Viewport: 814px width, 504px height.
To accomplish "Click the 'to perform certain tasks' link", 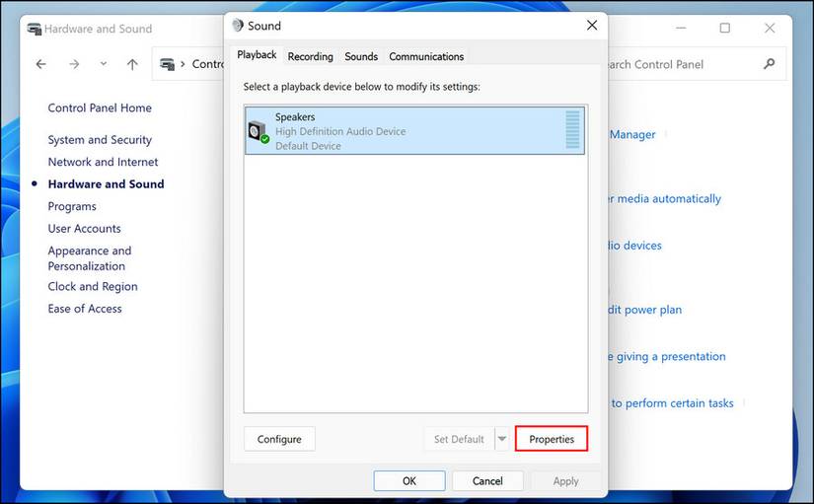I will [672, 403].
